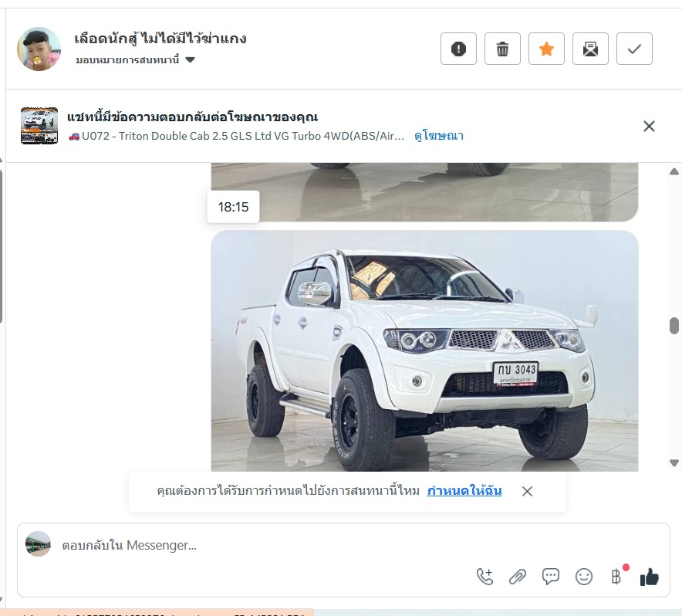Delete conversation using trash icon
This screenshot has width=682, height=616.
(502, 49)
